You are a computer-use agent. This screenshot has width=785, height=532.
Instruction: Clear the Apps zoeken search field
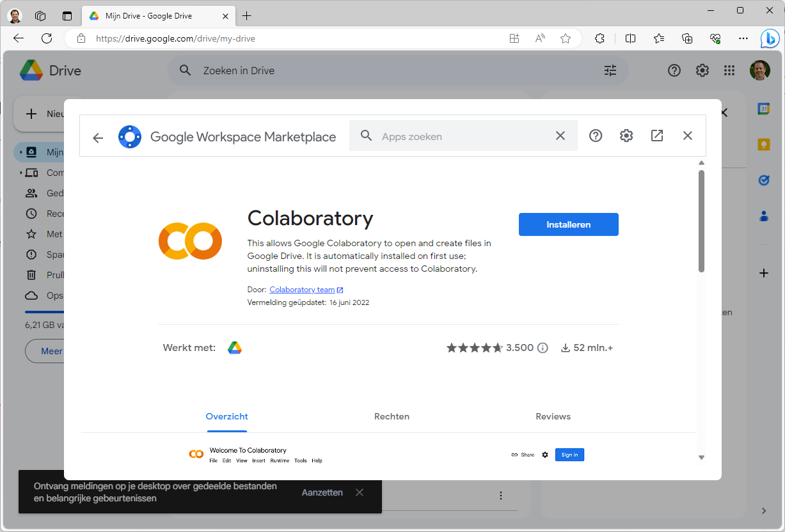(560, 136)
